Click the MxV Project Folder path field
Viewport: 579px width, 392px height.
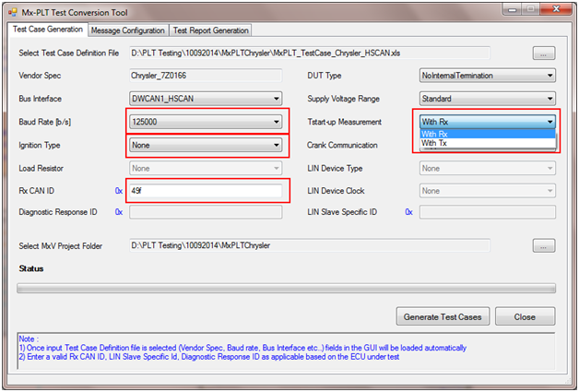click(310, 245)
